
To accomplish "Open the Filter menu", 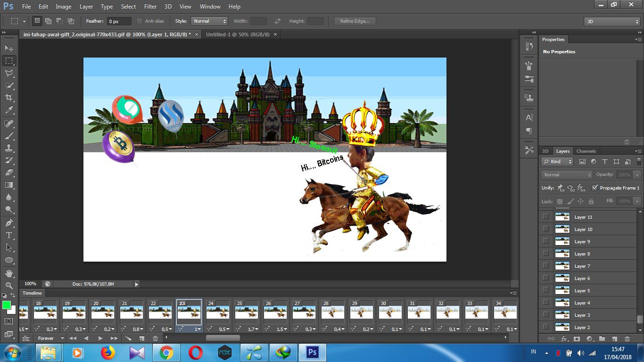I will (150, 7).
